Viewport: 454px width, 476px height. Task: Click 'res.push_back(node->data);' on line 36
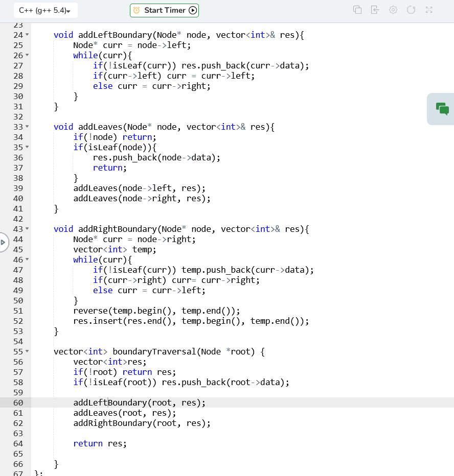156,157
